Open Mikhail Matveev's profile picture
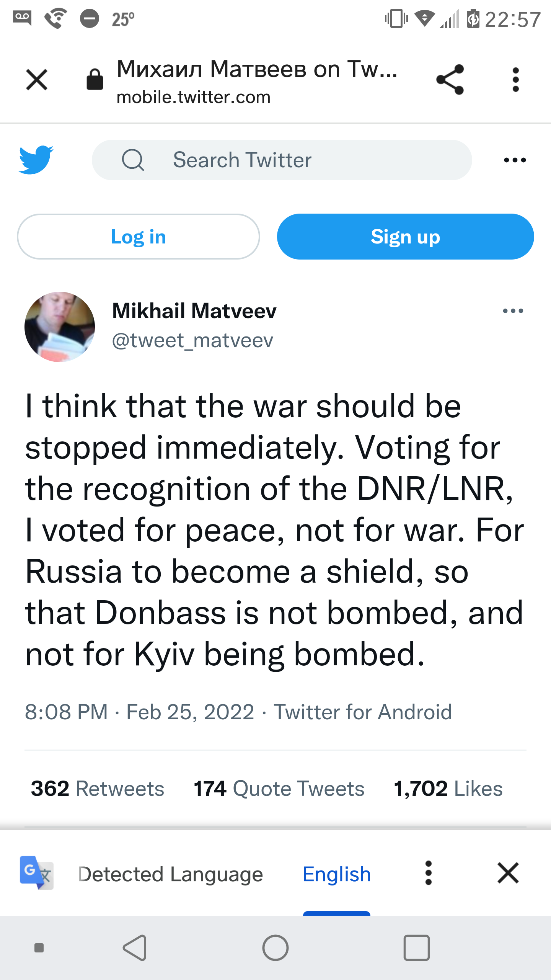 60,327
